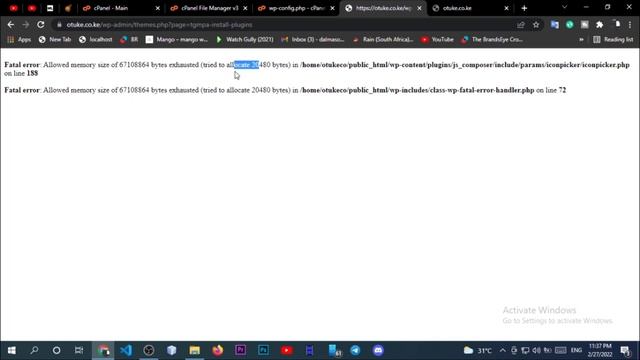The height and width of the screenshot is (360, 640).
Task: Open the 31°C weather widget
Action: pos(478,350)
